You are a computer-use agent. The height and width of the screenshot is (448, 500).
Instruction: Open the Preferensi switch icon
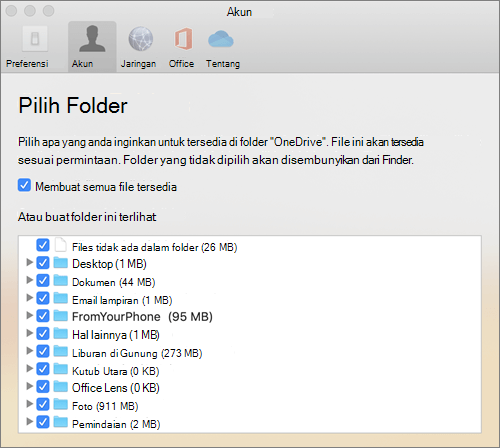click(35, 39)
